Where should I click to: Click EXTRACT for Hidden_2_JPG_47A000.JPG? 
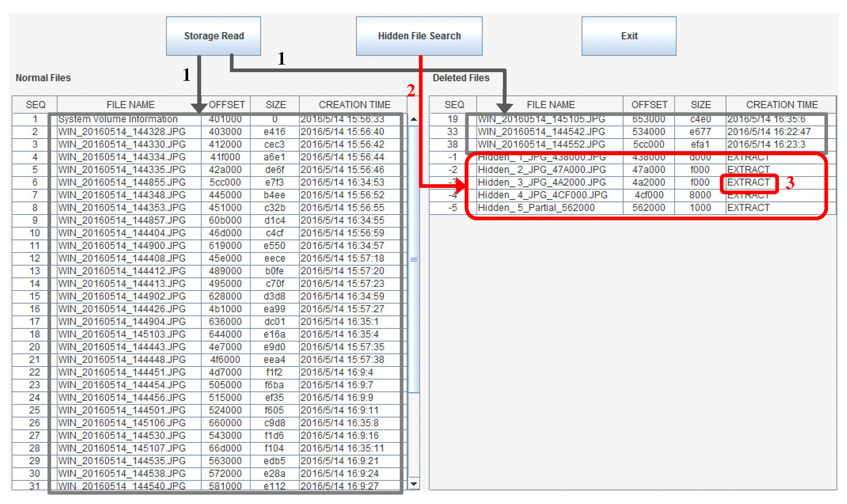pyautogui.click(x=748, y=170)
